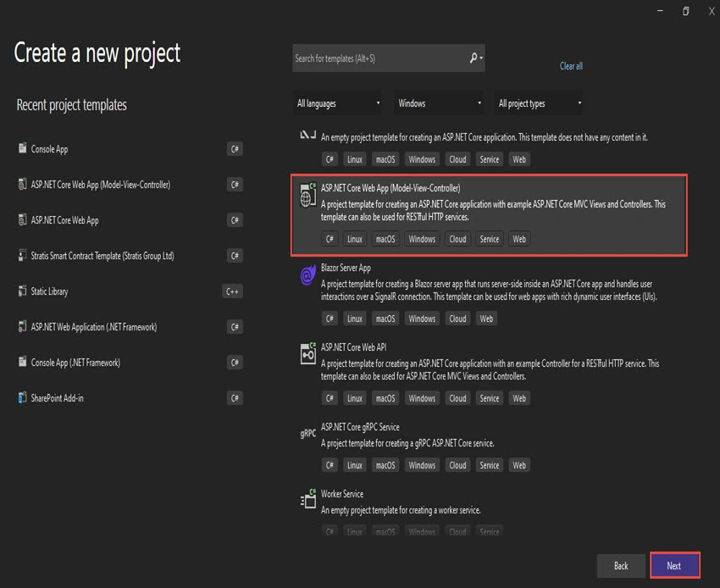This screenshot has width=720, height=588.
Task: Click the Web tag under ASP.NET Core gRPC Service
Action: coord(519,465)
